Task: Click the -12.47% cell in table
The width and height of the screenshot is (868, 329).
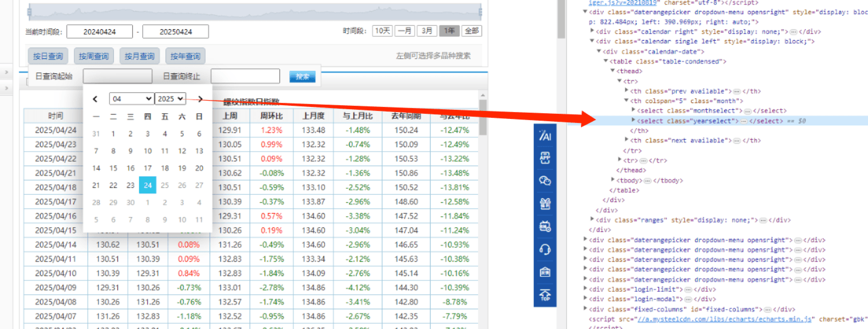Action: [455, 130]
